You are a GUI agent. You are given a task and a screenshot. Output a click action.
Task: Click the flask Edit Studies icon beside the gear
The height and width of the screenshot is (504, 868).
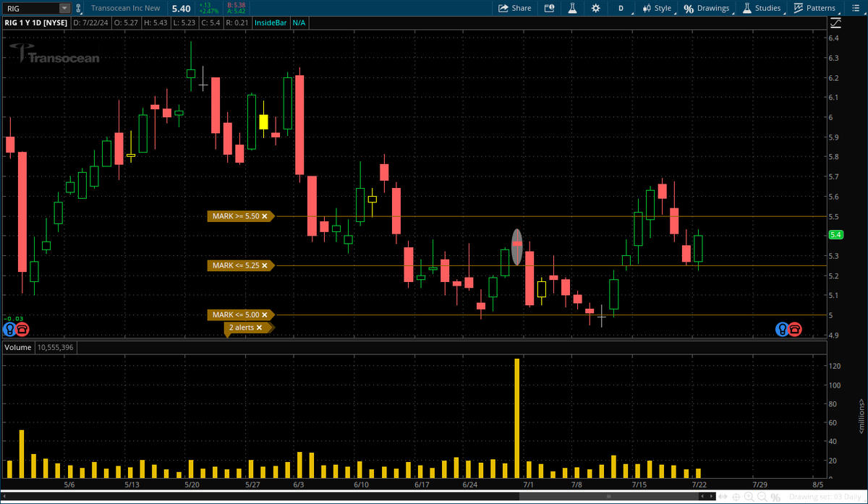tap(571, 8)
